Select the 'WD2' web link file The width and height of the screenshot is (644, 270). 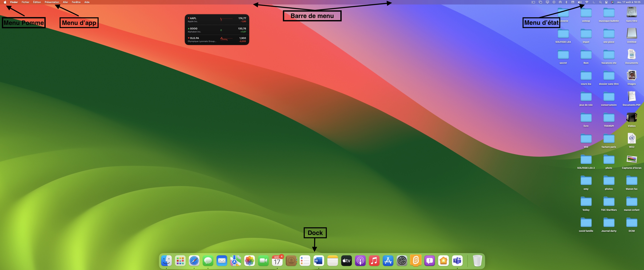[631, 140]
